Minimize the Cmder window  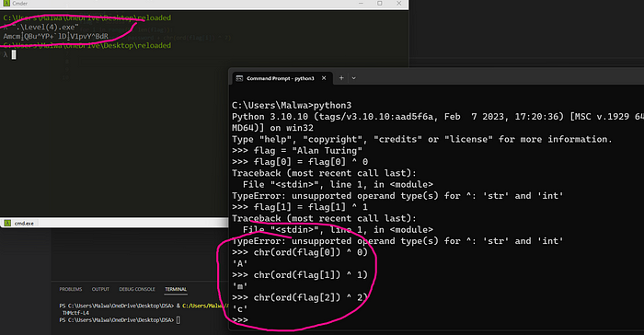pos(361,4)
